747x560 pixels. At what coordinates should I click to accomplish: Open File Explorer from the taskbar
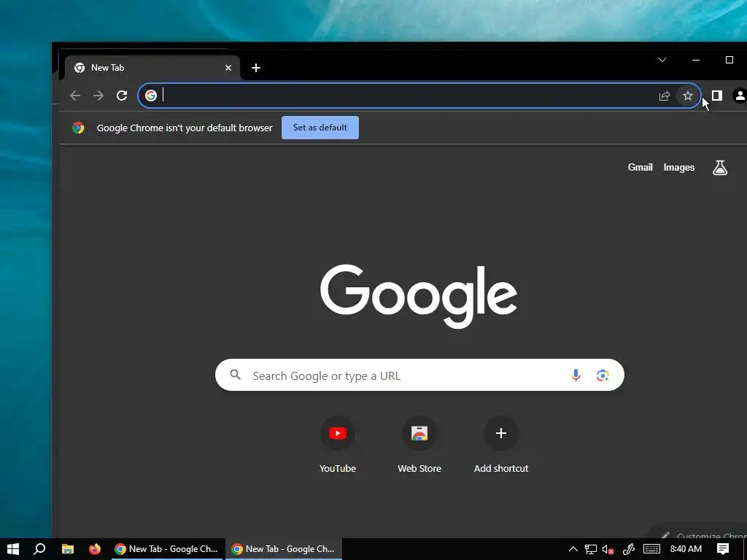68,549
